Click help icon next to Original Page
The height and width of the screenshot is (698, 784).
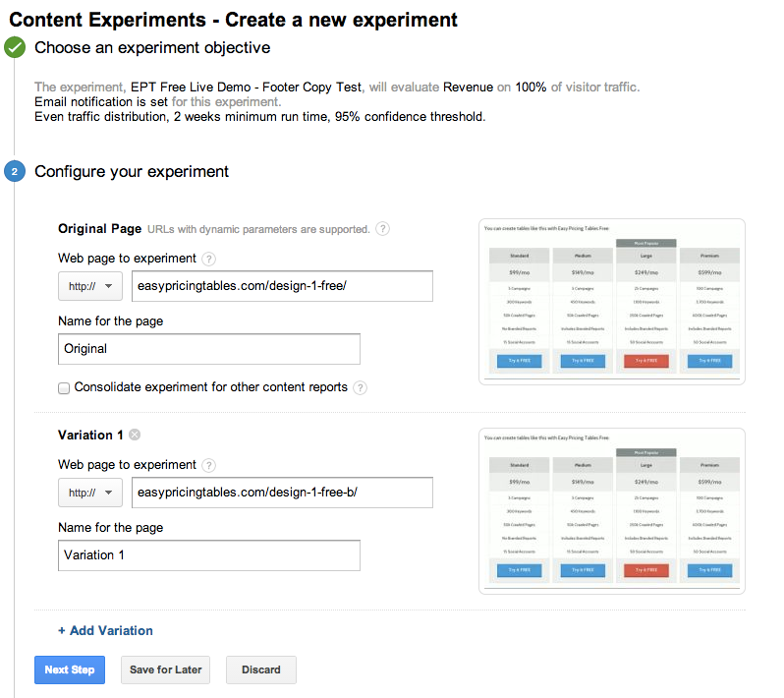click(x=383, y=229)
